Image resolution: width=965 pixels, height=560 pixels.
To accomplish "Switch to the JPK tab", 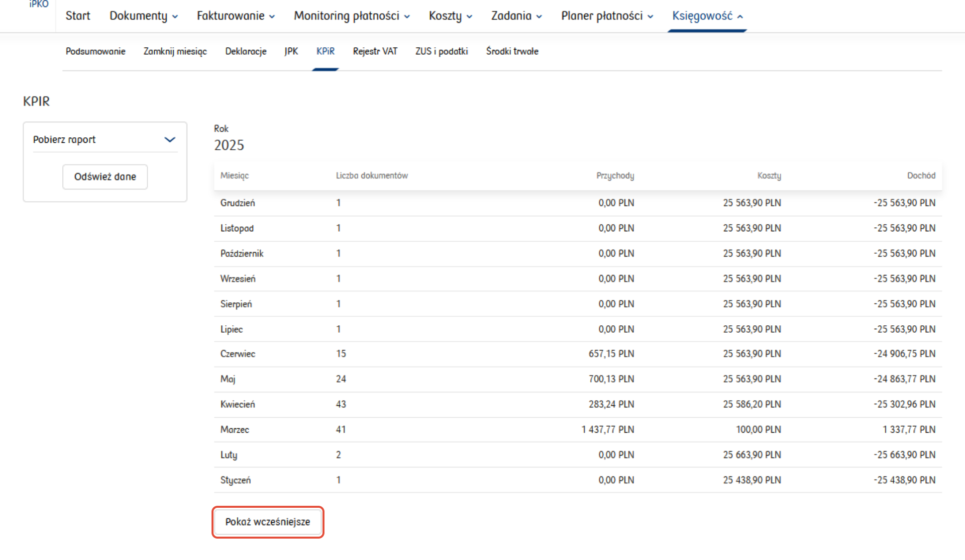I will pyautogui.click(x=291, y=51).
